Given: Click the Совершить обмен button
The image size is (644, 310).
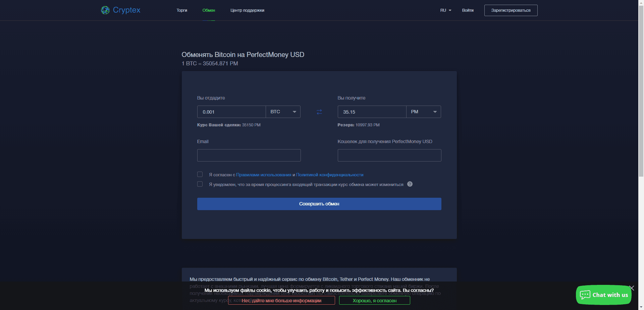Looking at the screenshot, I should click(319, 204).
